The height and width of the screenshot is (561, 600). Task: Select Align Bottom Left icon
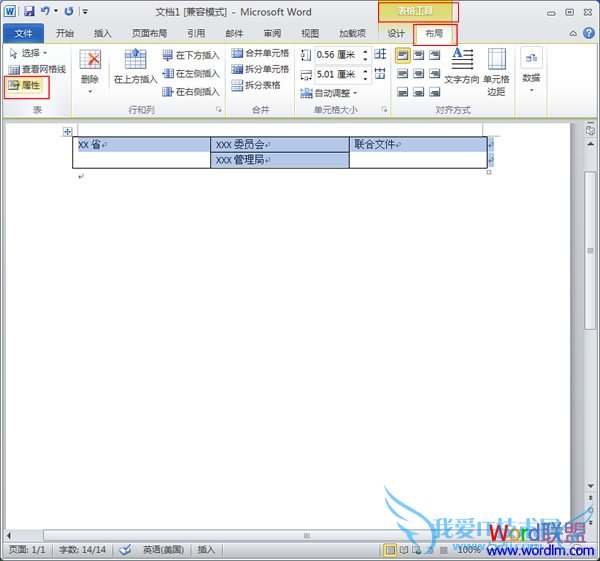pos(402,92)
